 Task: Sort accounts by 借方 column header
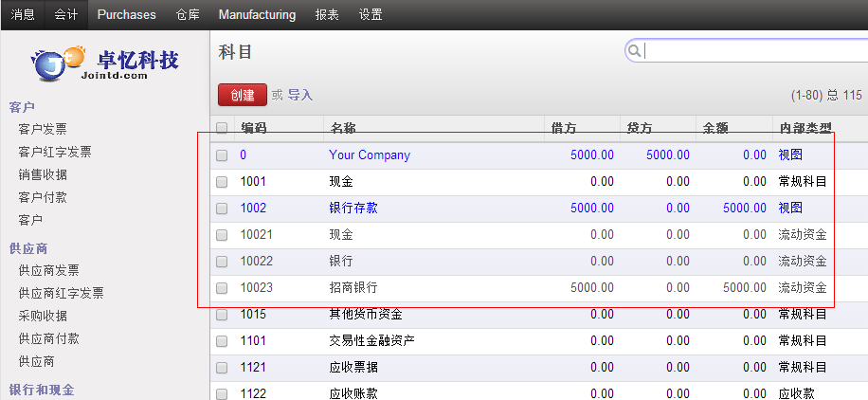point(563,128)
